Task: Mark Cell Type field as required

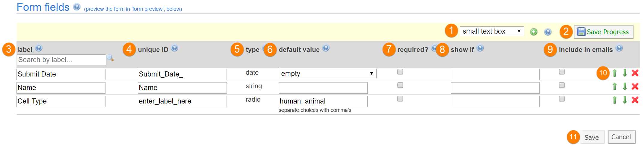Action: coord(400,99)
